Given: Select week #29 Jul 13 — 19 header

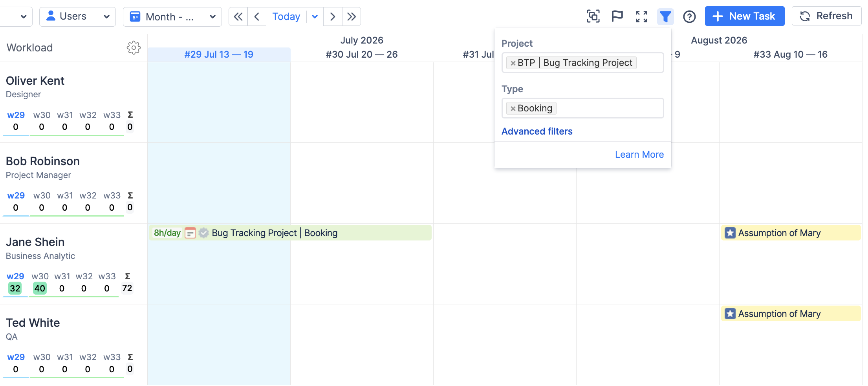Looking at the screenshot, I should pos(219,55).
